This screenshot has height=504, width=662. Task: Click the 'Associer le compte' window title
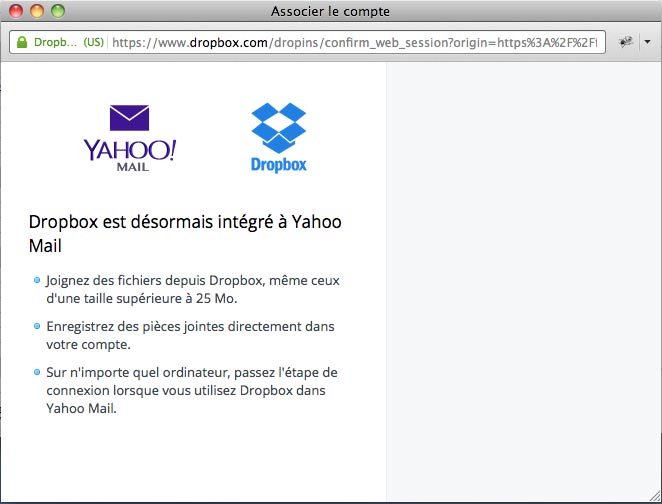(x=330, y=11)
